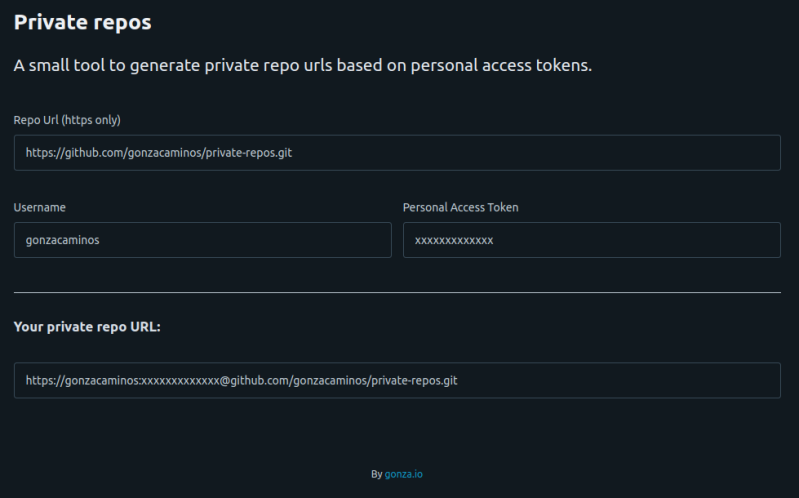
Task: Click the 'Your private repo URL:' text
Action: click(x=87, y=327)
